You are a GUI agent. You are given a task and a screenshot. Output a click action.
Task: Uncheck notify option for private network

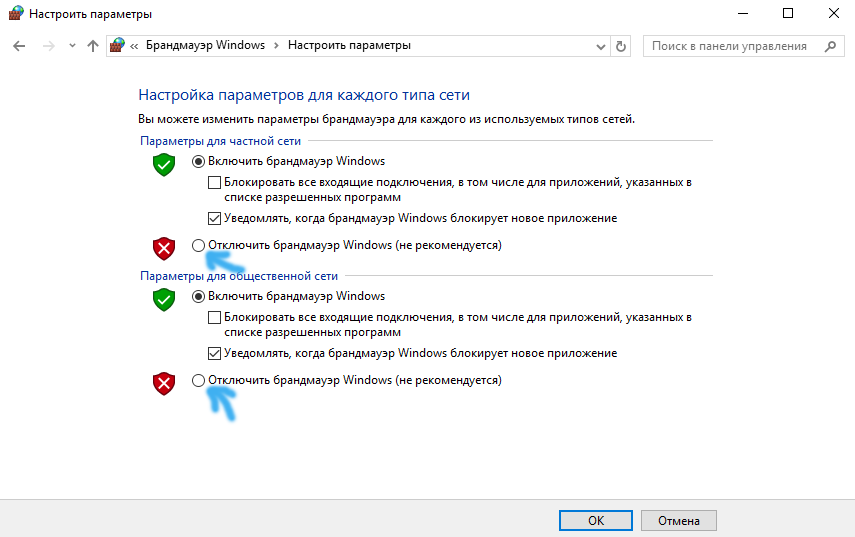214,219
